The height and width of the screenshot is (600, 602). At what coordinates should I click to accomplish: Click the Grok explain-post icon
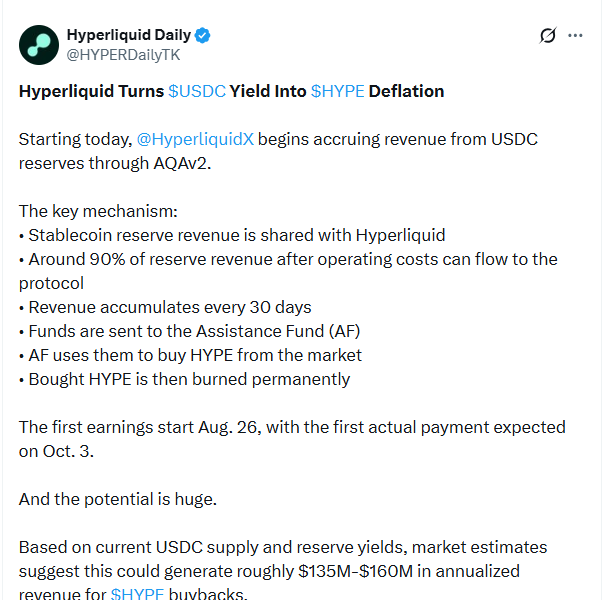[547, 35]
